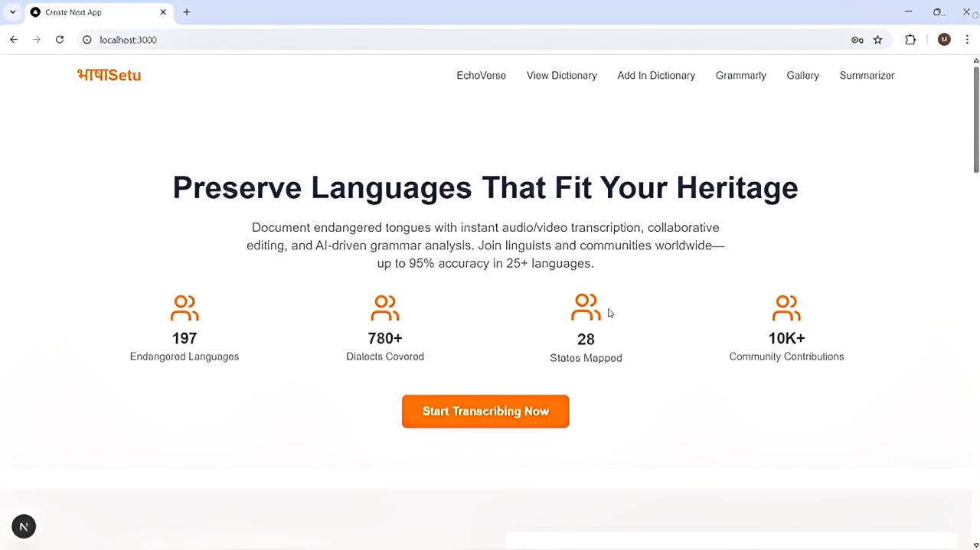The height and width of the screenshot is (550, 980).
Task: Click the भाषाSetu logo
Action: click(x=109, y=75)
